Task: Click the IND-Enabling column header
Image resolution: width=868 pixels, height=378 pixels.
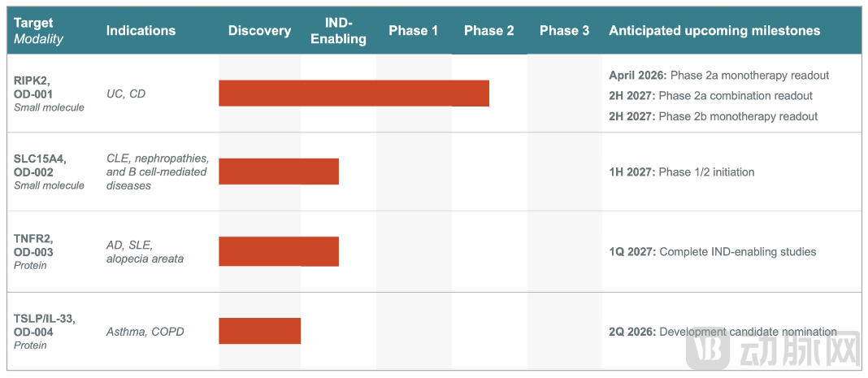Action: 338,31
